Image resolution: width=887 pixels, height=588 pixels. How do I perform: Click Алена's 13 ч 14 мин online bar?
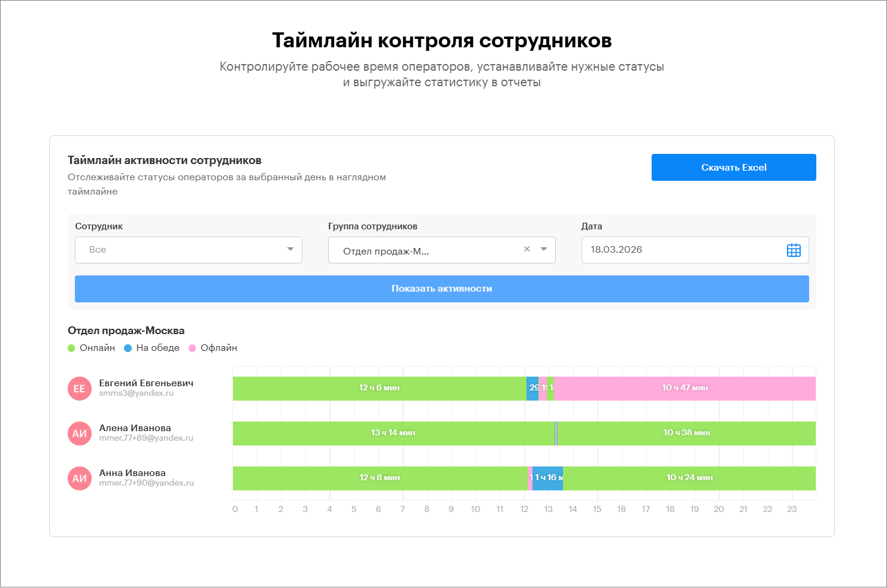pos(393,434)
